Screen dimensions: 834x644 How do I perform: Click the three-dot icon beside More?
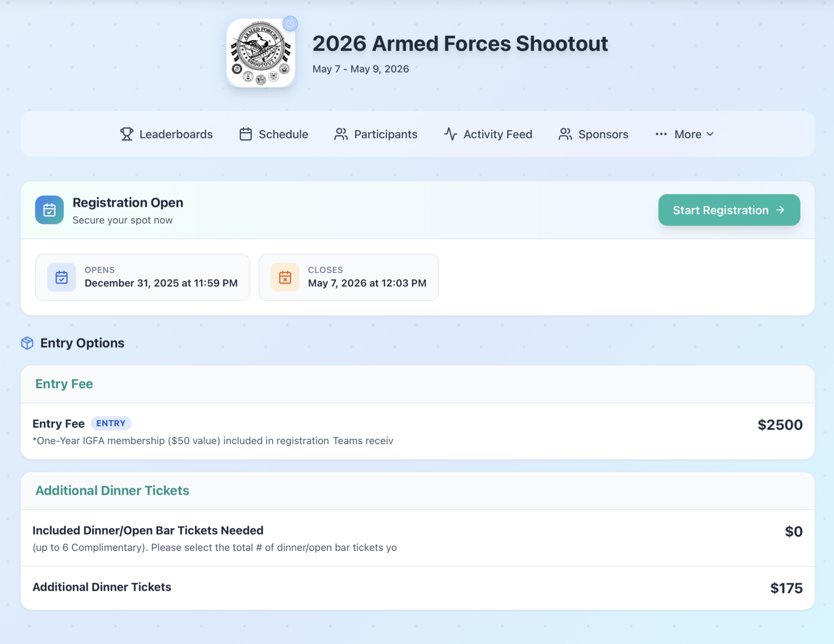(661, 134)
